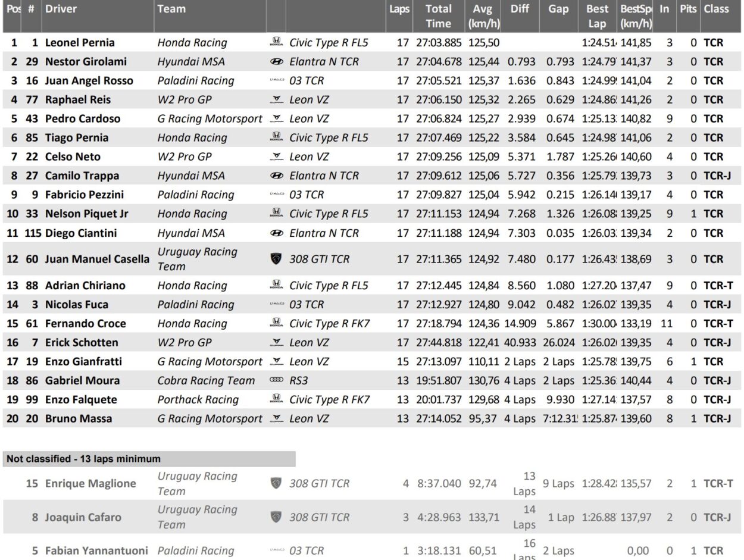Viewport: 744px width, 560px height.
Task: Click Joaquin Cafaro in not classified list
Action: coord(83,517)
